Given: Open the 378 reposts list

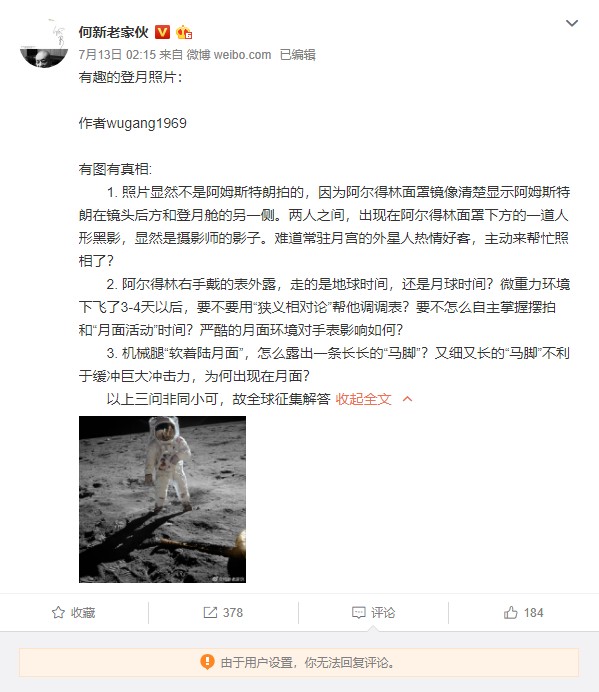Looking at the screenshot, I should pos(223,613).
